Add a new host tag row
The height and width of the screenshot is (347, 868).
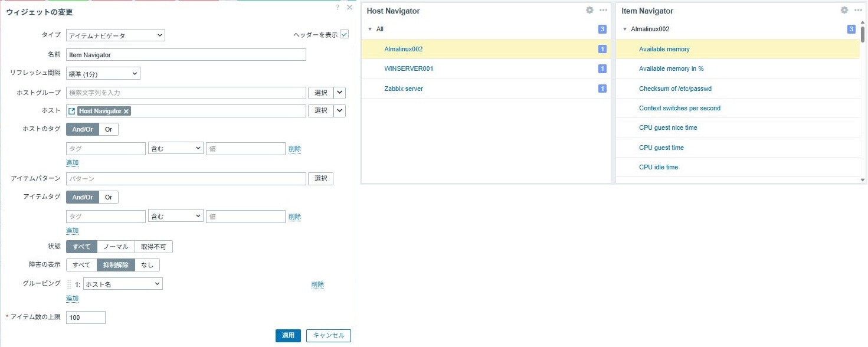tap(72, 162)
